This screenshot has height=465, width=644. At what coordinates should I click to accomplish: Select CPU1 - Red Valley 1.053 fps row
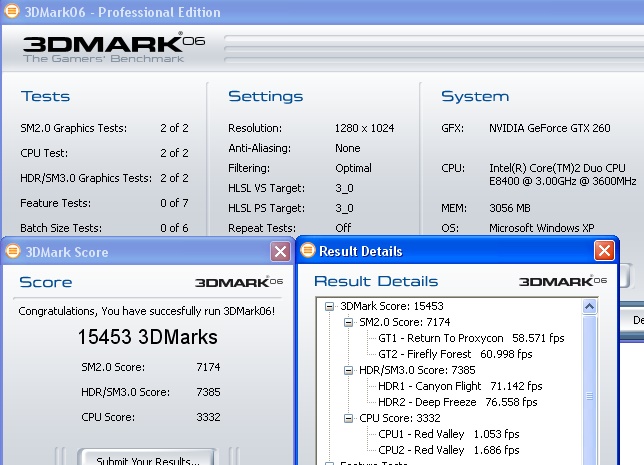click(x=448, y=434)
